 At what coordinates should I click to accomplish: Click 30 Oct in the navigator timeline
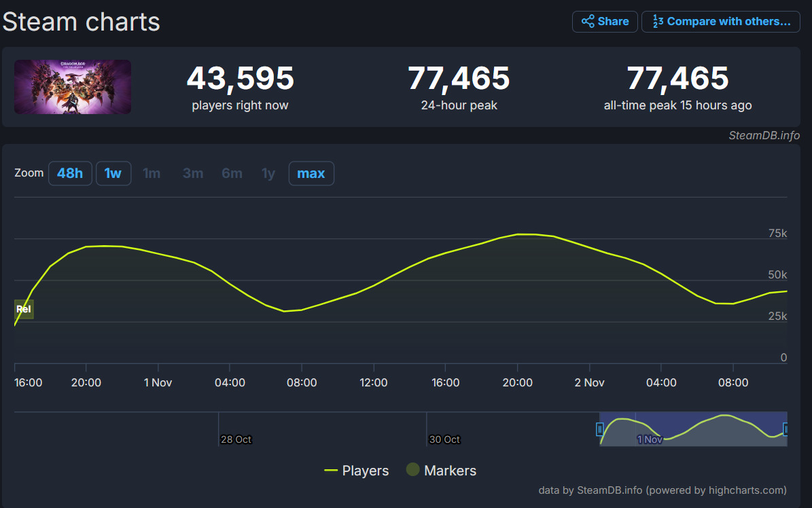pos(444,439)
